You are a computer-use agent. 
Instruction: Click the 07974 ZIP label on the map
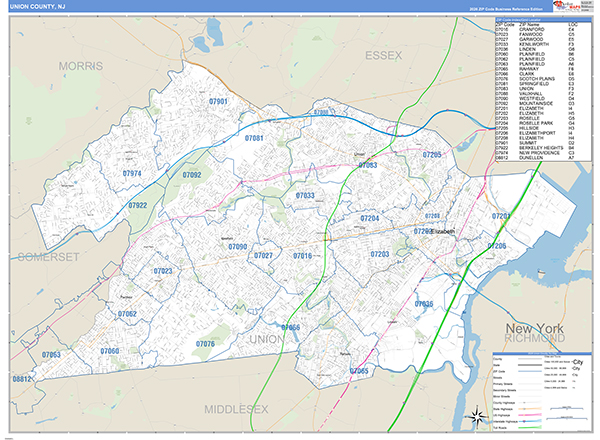click(x=132, y=173)
